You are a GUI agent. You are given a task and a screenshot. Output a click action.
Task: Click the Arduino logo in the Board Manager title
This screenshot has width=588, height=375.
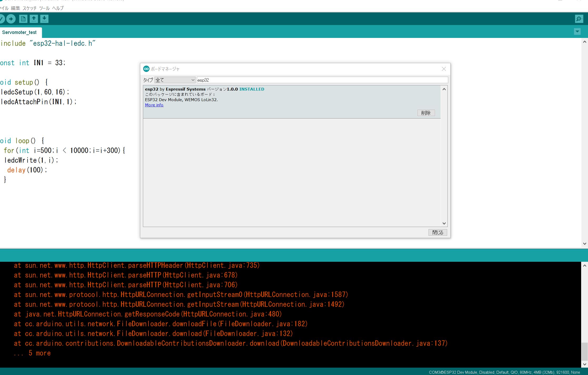146,69
